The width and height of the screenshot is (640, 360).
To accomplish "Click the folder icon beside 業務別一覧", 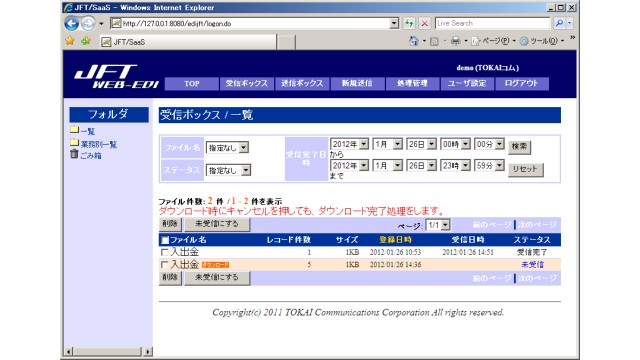I will [74, 142].
